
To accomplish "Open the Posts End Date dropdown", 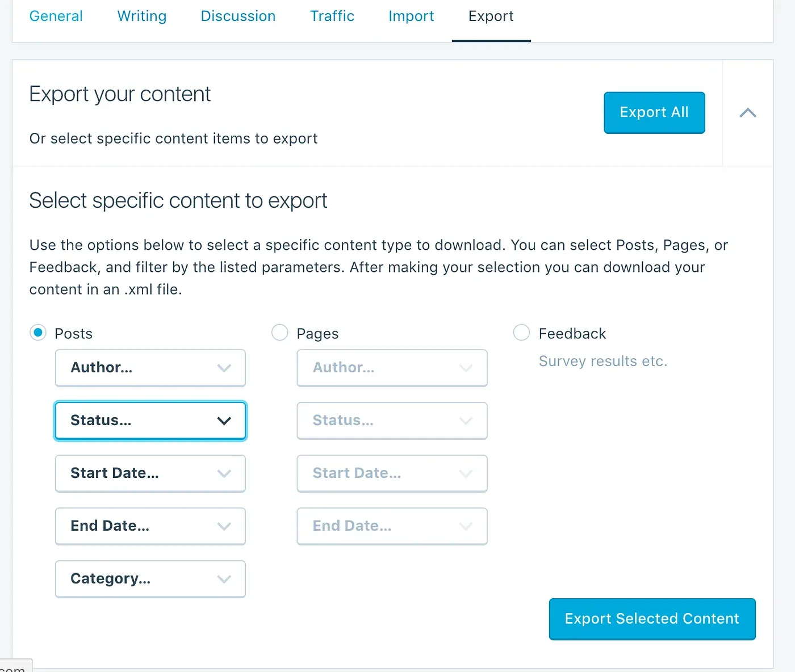I will coord(150,526).
